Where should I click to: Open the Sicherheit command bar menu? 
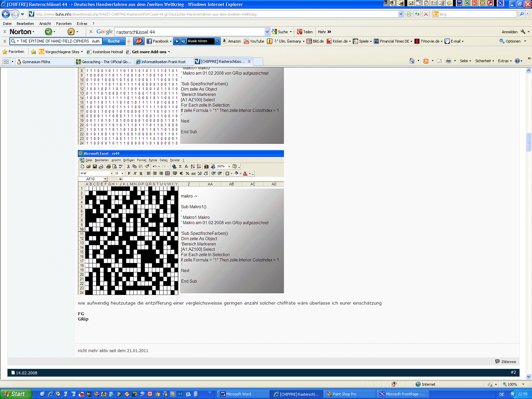pyautogui.click(x=484, y=61)
